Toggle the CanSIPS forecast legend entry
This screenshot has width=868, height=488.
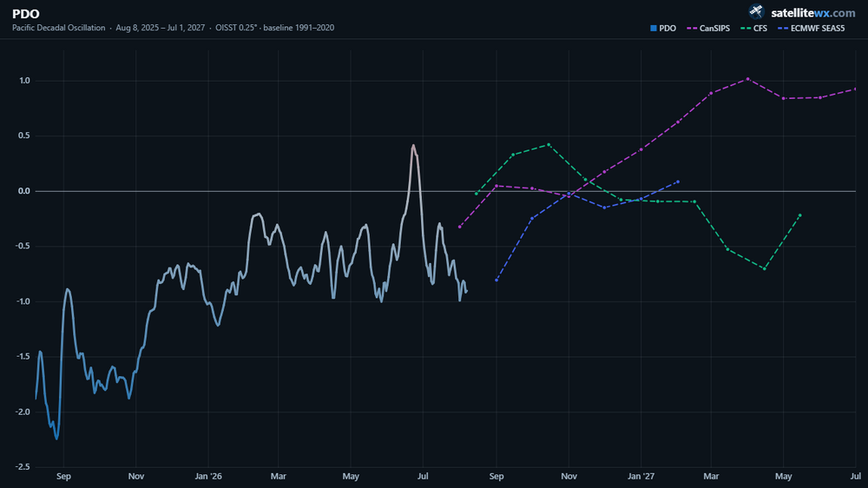point(708,29)
